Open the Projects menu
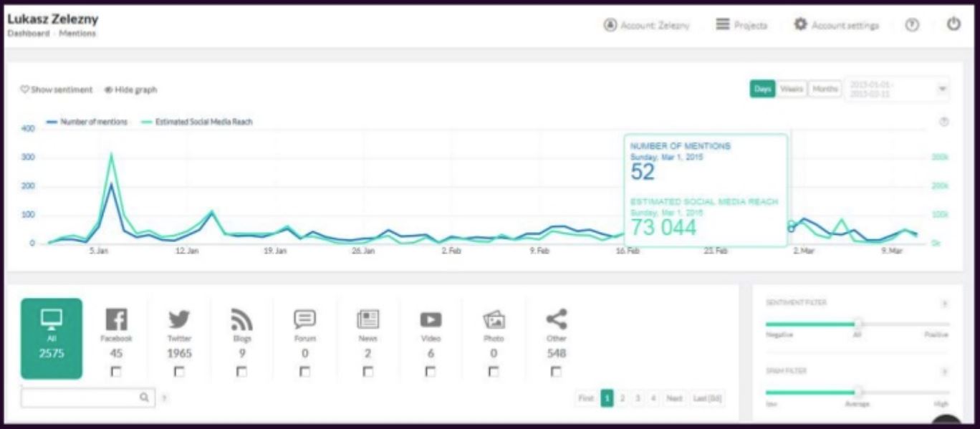This screenshot has width=980, height=429. (x=741, y=25)
